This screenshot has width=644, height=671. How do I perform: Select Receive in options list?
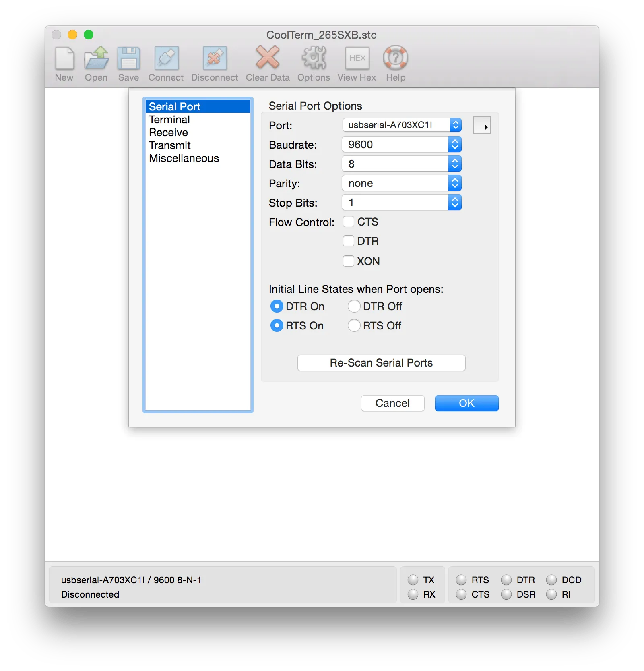pyautogui.click(x=198, y=133)
